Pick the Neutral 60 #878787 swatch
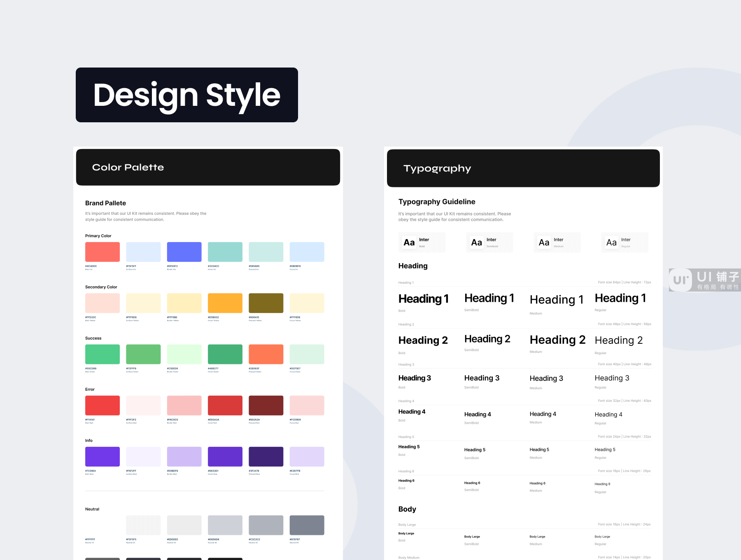This screenshot has height=560, width=741. coord(307,525)
